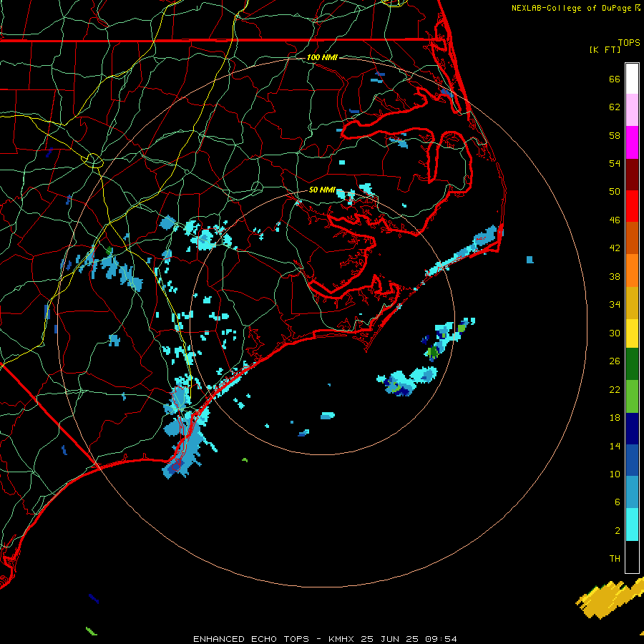The width and height of the screenshot is (644, 644).
Task: Click the legend value 38
Action: tap(615, 276)
